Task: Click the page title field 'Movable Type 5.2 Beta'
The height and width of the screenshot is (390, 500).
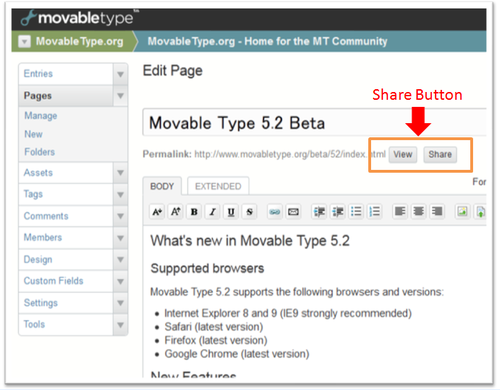Action: [x=314, y=122]
